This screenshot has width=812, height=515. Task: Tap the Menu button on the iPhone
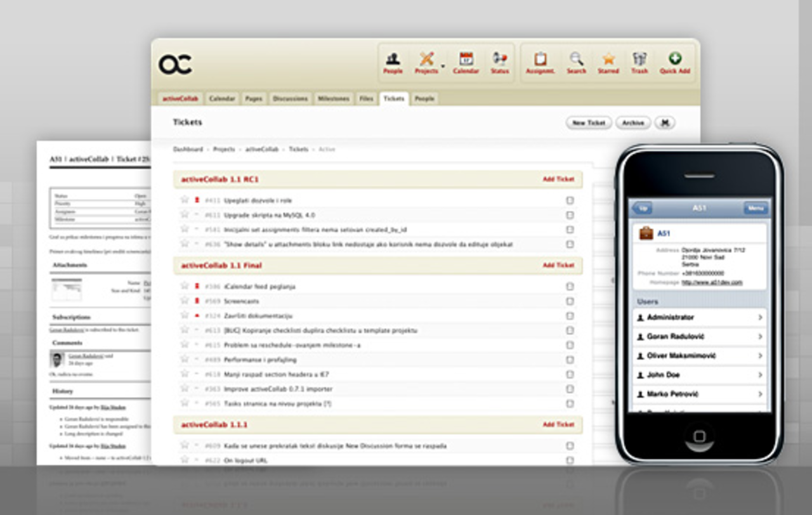coord(756,208)
